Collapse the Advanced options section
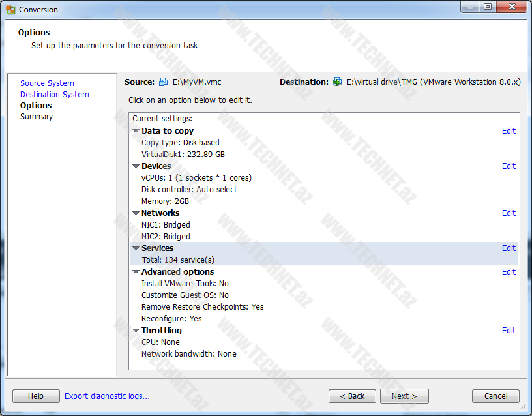This screenshot has width=532, height=416. (x=136, y=272)
